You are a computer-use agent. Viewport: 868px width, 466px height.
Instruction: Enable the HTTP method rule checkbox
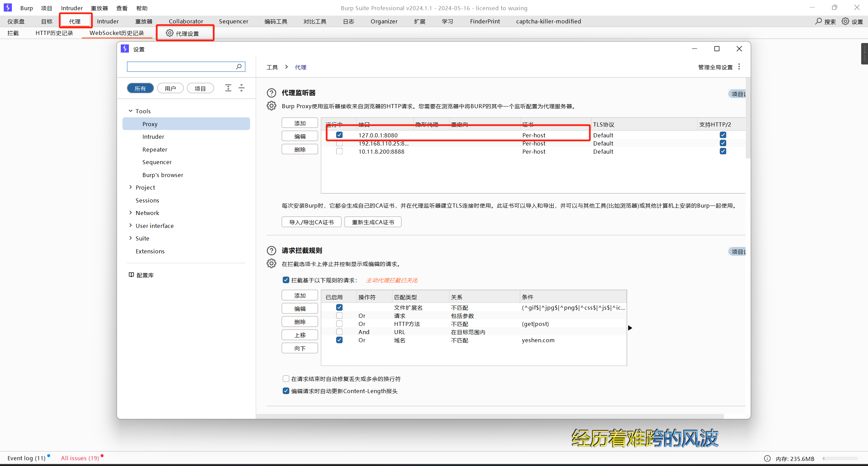tap(339, 324)
